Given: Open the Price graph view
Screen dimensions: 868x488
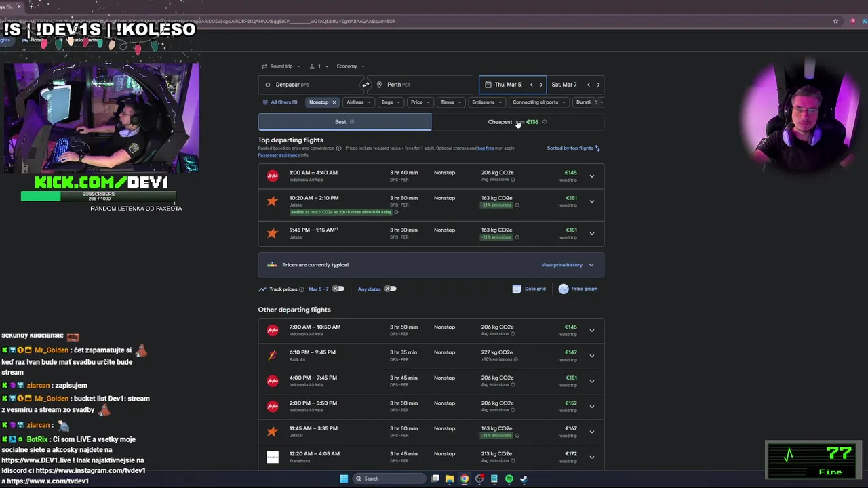Looking at the screenshot, I should (x=578, y=289).
